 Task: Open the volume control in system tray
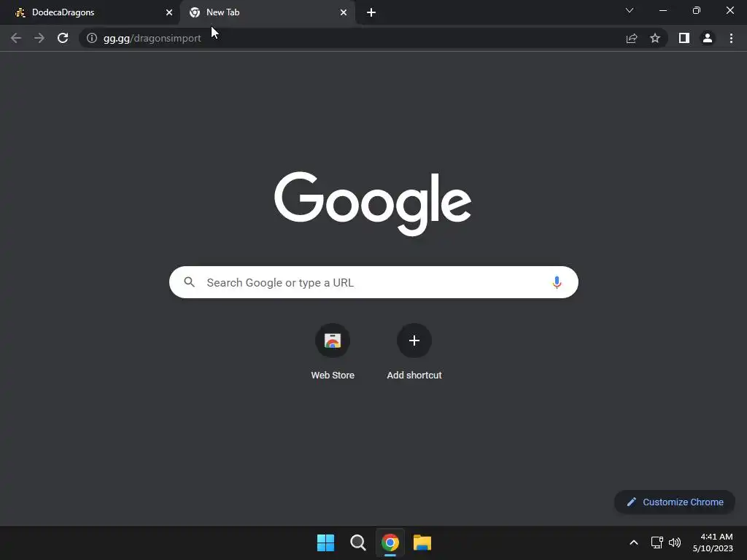tap(675, 542)
